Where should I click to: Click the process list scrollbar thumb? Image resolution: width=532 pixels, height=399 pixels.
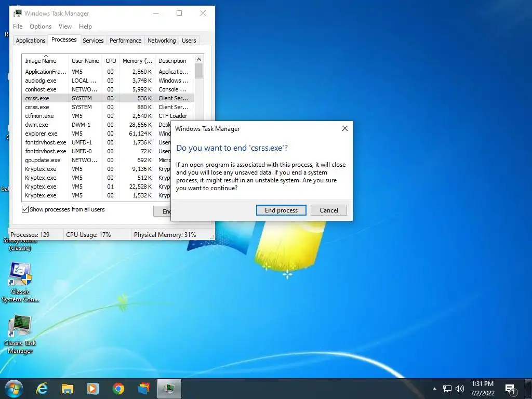pos(199,71)
